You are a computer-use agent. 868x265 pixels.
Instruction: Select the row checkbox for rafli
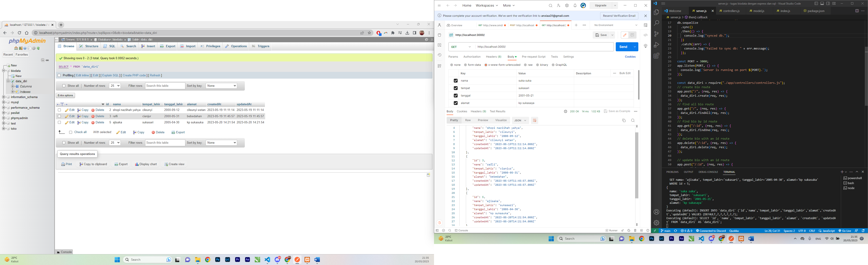pyautogui.click(x=59, y=116)
